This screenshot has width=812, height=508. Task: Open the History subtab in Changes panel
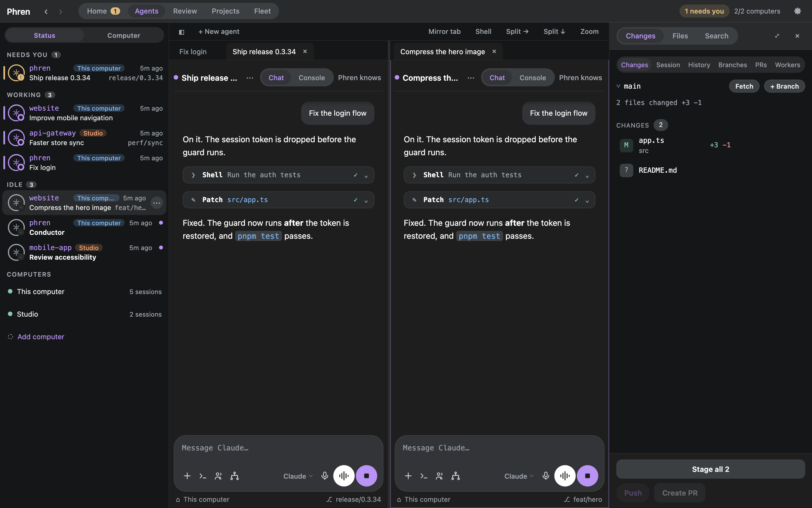(x=699, y=65)
